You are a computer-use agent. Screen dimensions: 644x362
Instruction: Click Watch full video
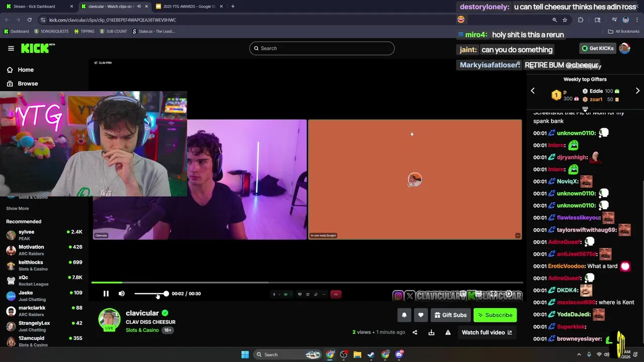[487, 332]
